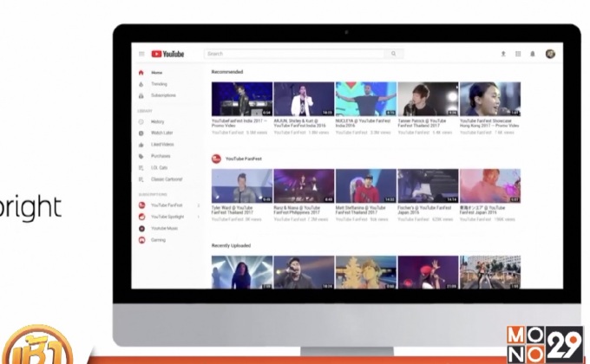590x364 pixels.
Task: Click the Home icon in sidebar
Action: pyautogui.click(x=141, y=73)
